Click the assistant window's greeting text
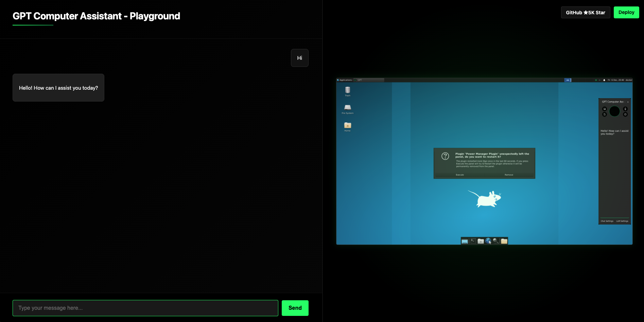The height and width of the screenshot is (322, 644). pos(614,132)
